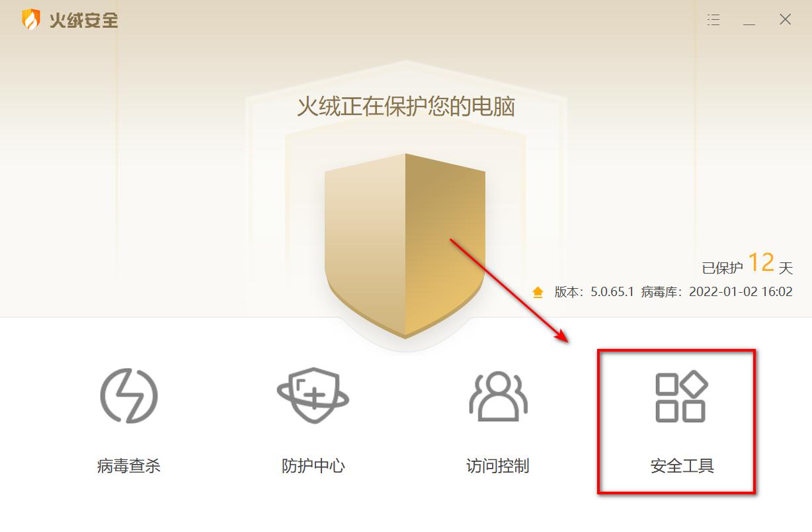Close the Huorong main window

pos(785,20)
